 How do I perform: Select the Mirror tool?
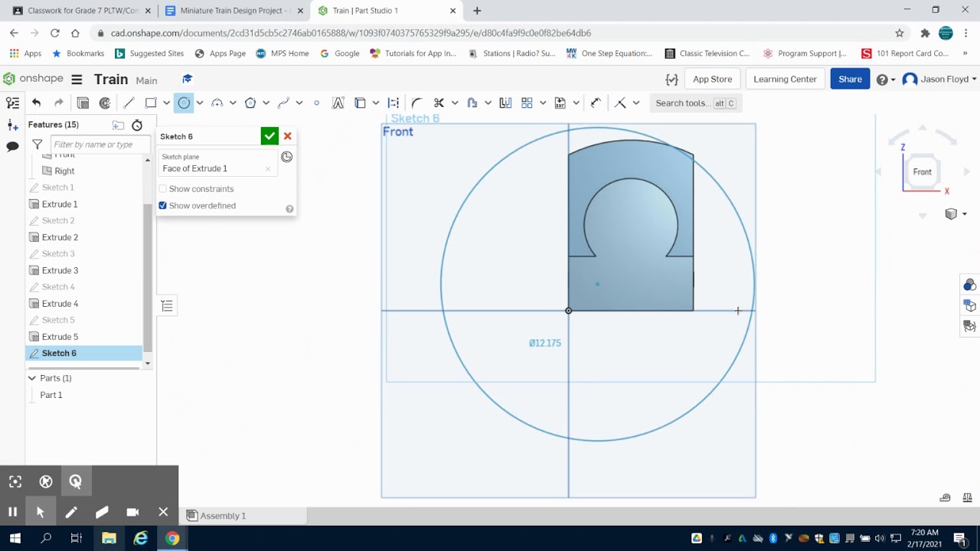point(505,103)
